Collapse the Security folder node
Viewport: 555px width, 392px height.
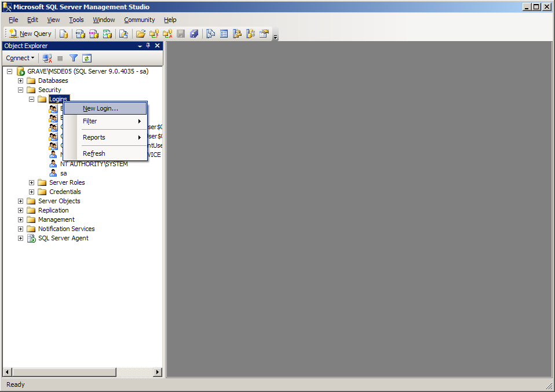point(21,90)
